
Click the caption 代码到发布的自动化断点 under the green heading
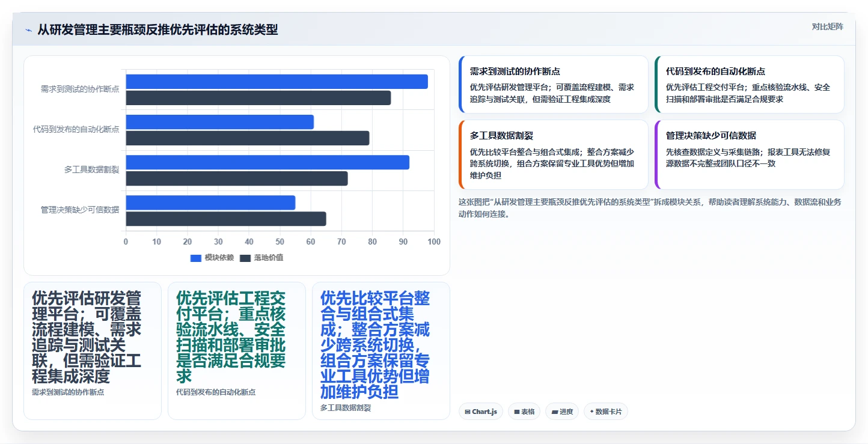(x=216, y=392)
